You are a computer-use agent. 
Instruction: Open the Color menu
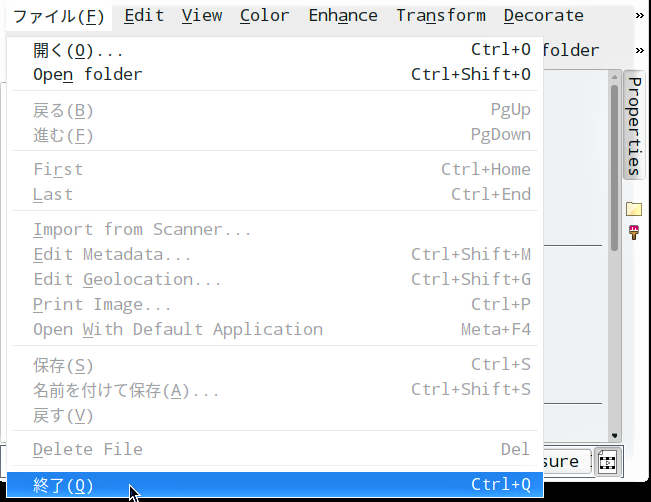pyautogui.click(x=264, y=16)
